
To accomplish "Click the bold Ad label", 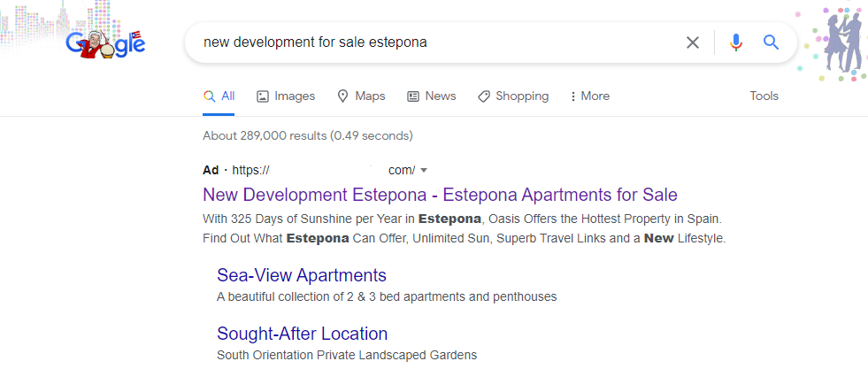I will pyautogui.click(x=211, y=170).
